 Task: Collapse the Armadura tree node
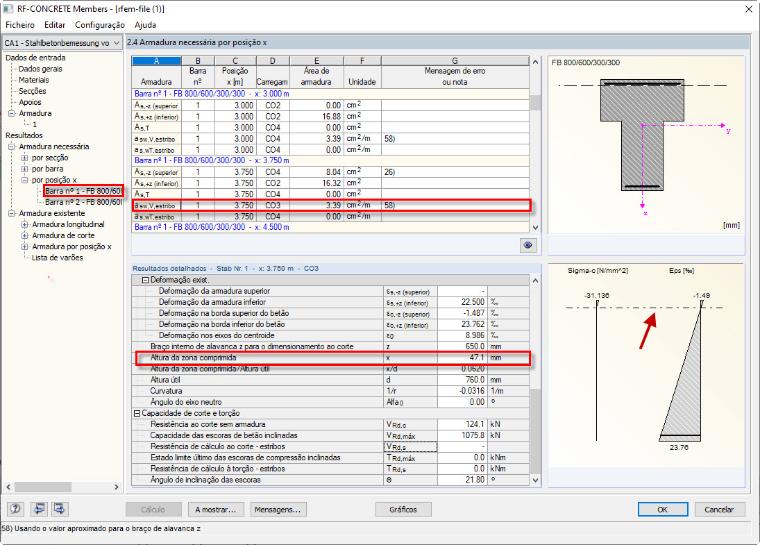coord(12,113)
